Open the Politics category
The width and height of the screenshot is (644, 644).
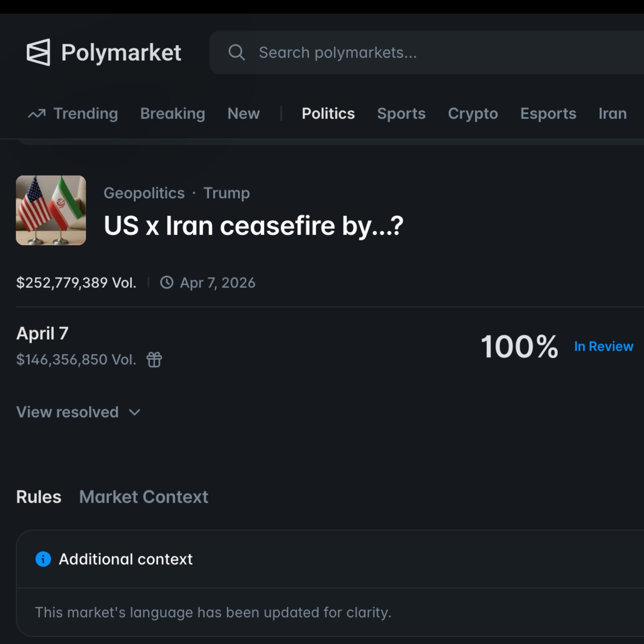328,114
